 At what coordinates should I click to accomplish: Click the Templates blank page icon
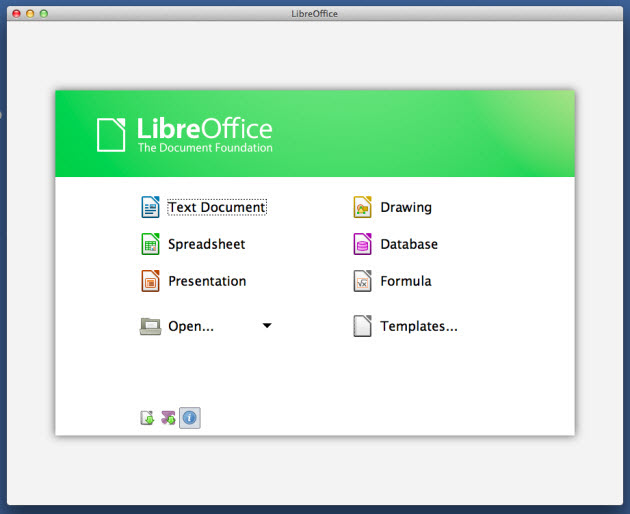(362, 326)
